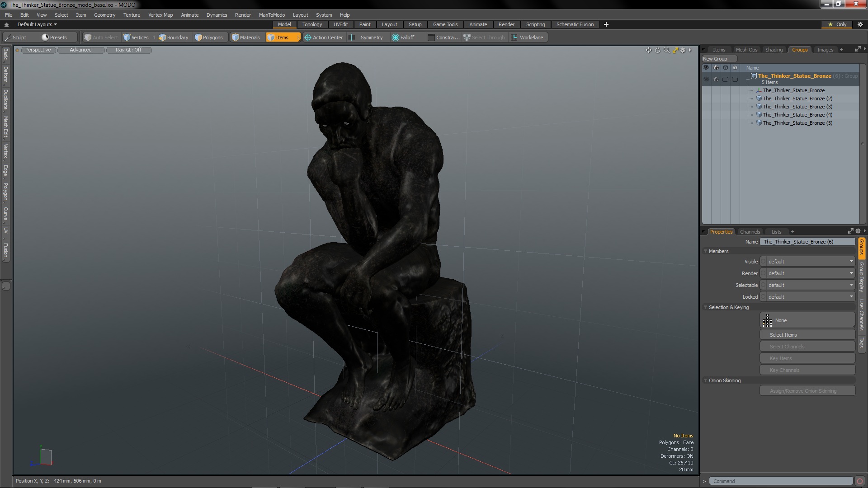This screenshot has width=868, height=488.
Task: Select the Sculpt tool
Action: pos(19,38)
